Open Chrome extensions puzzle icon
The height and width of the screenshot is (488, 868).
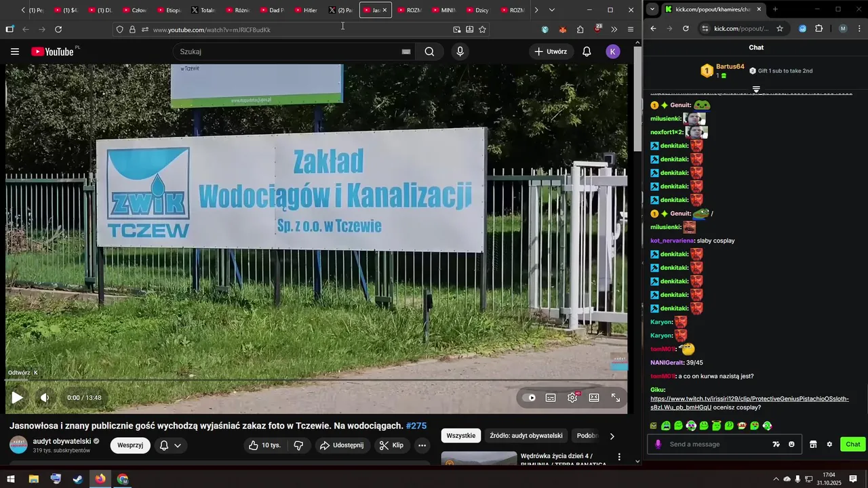[818, 28]
